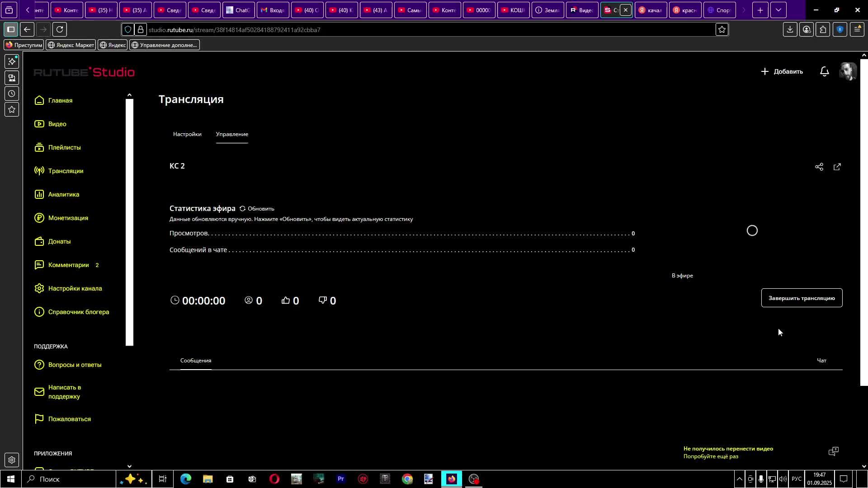Open Донаты in the sidebar

[x=59, y=241]
